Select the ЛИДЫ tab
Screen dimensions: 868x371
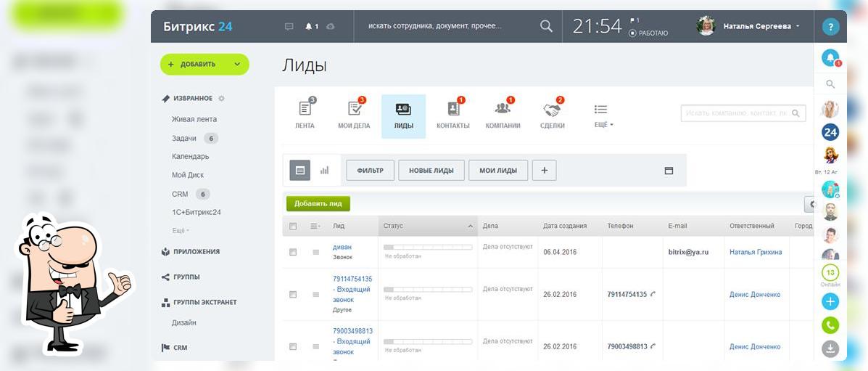(404, 116)
